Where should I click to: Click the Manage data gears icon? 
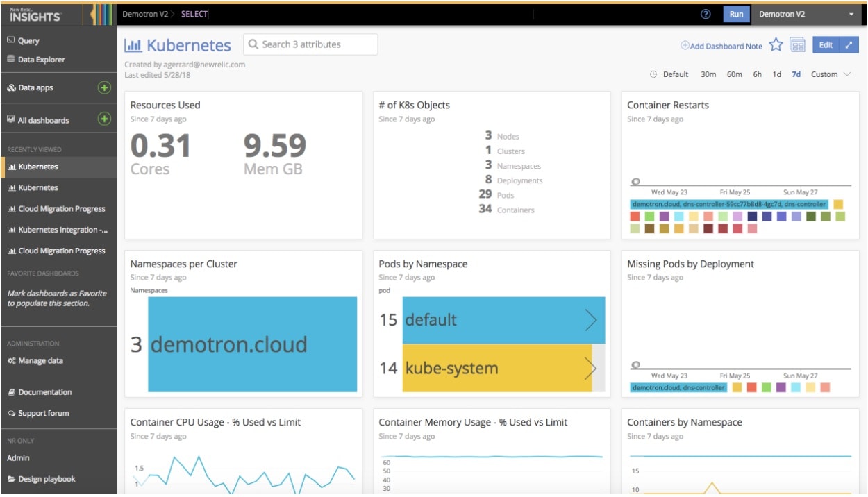[x=11, y=361]
